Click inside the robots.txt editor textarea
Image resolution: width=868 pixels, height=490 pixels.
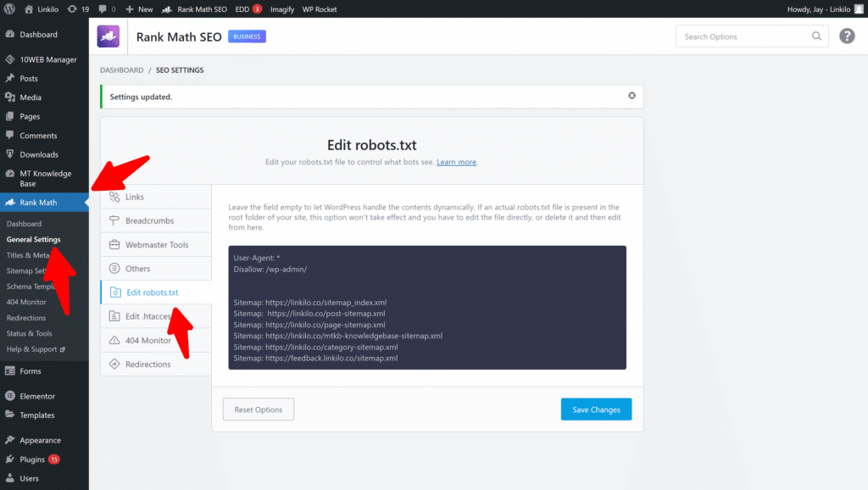[x=427, y=308]
